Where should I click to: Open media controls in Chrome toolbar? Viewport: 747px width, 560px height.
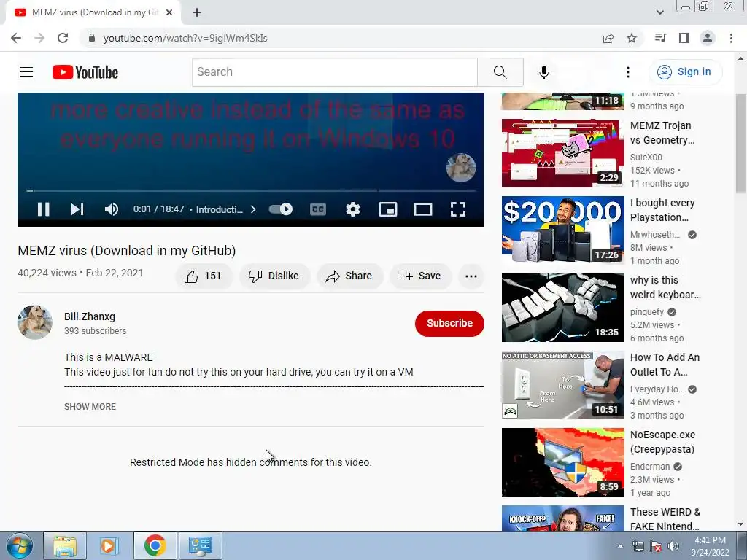click(x=660, y=38)
